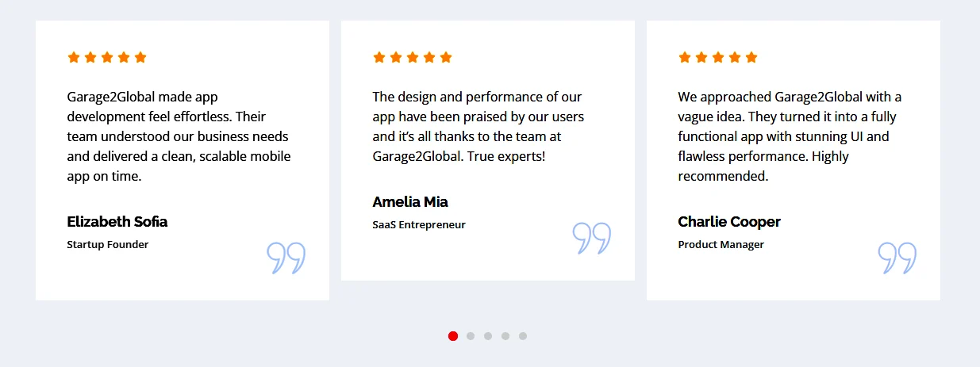This screenshot has width=980, height=367.
Task: Click the name Amelia Mia
Action: pyautogui.click(x=410, y=202)
